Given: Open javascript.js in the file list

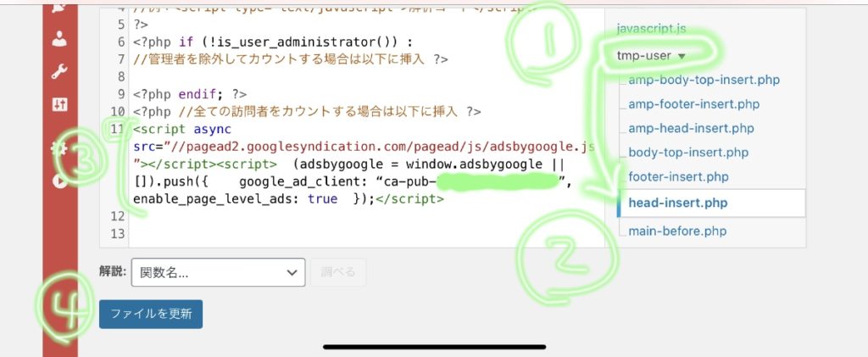Looking at the screenshot, I should pos(651,29).
